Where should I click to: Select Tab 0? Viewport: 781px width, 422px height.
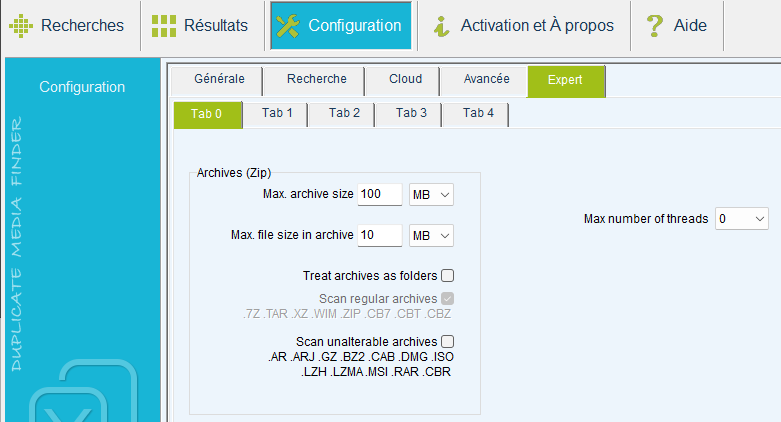[x=208, y=115]
